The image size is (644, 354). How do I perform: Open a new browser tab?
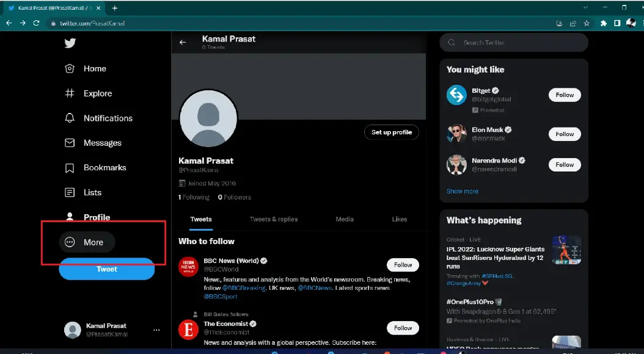point(115,8)
